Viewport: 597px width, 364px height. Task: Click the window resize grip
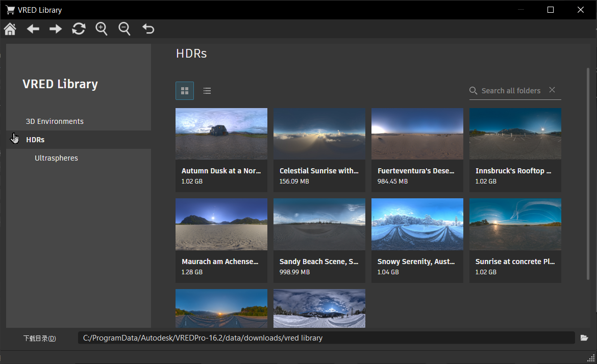591,358
